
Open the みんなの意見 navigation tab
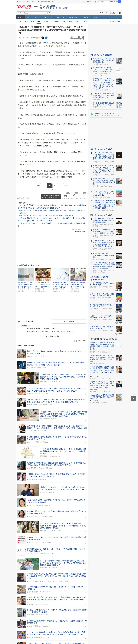point(73,17)
